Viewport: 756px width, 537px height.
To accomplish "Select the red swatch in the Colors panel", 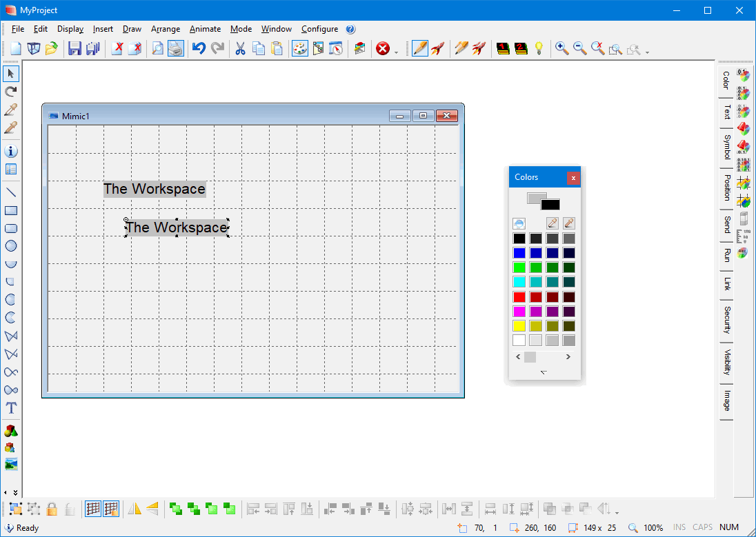I will coord(519,296).
